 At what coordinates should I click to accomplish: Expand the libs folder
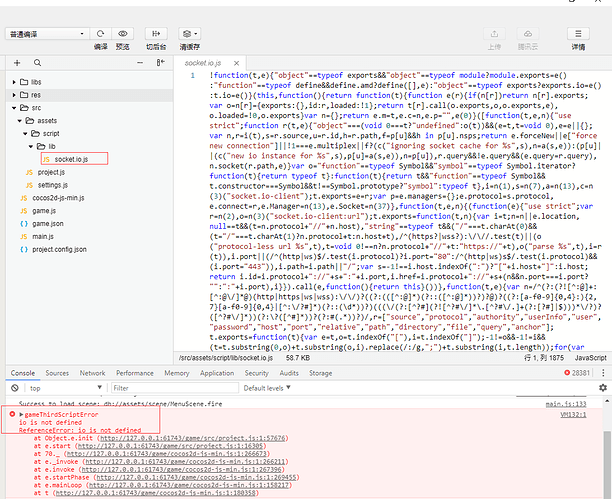(14, 82)
